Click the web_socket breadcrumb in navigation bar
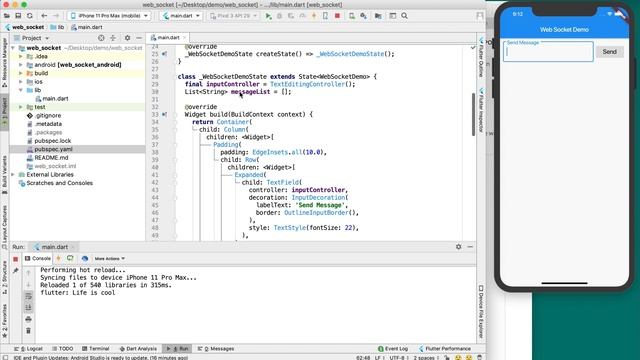Viewport: 640px width, 360px height. pyautogui.click(x=24, y=27)
